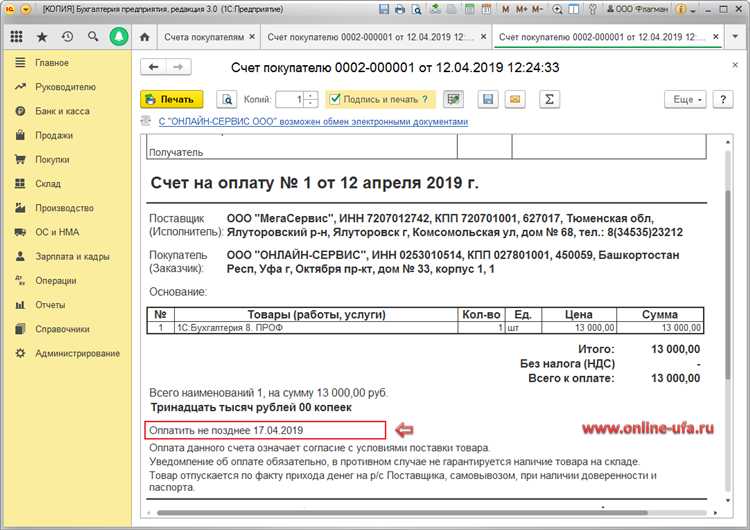The image size is (750, 530).
Task: Click the question mark help button
Action: (x=723, y=99)
